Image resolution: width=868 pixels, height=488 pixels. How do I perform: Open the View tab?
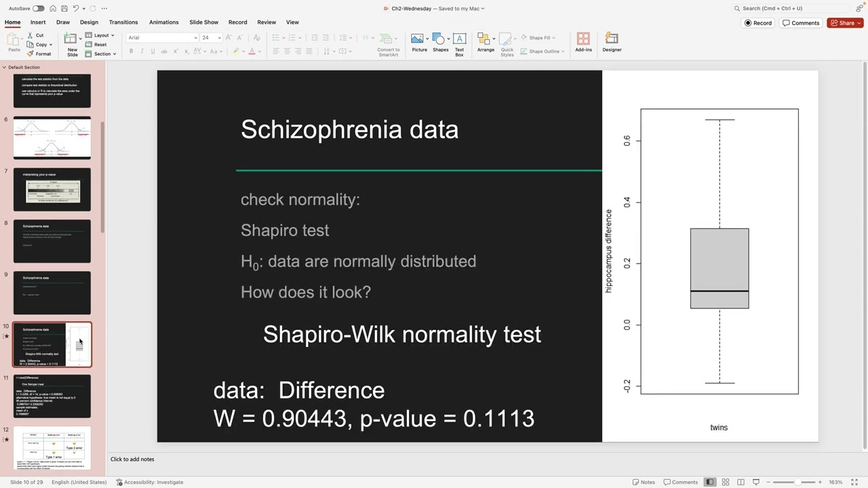(292, 22)
